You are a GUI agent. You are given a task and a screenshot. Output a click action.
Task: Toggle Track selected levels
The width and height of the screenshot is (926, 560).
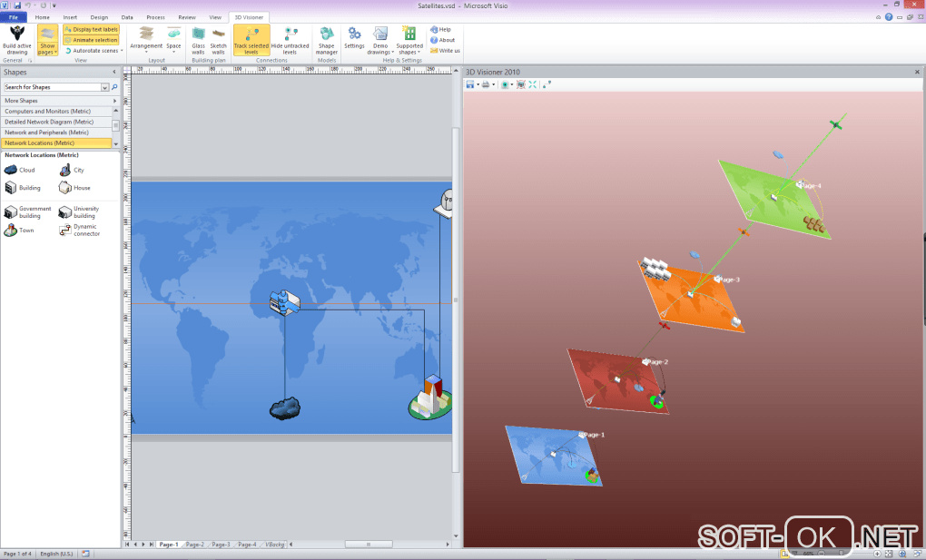pyautogui.click(x=251, y=40)
